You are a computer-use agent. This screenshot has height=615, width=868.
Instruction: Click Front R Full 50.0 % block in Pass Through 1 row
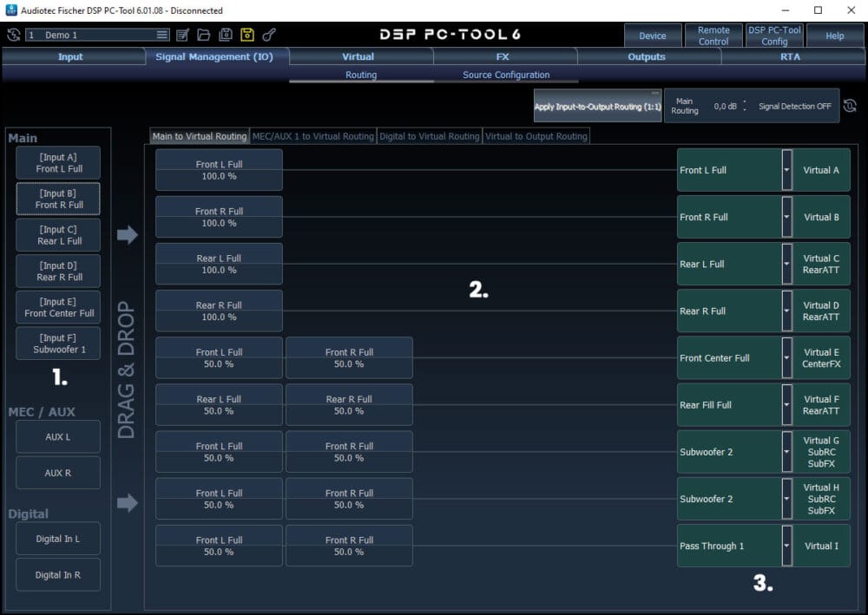coord(349,546)
